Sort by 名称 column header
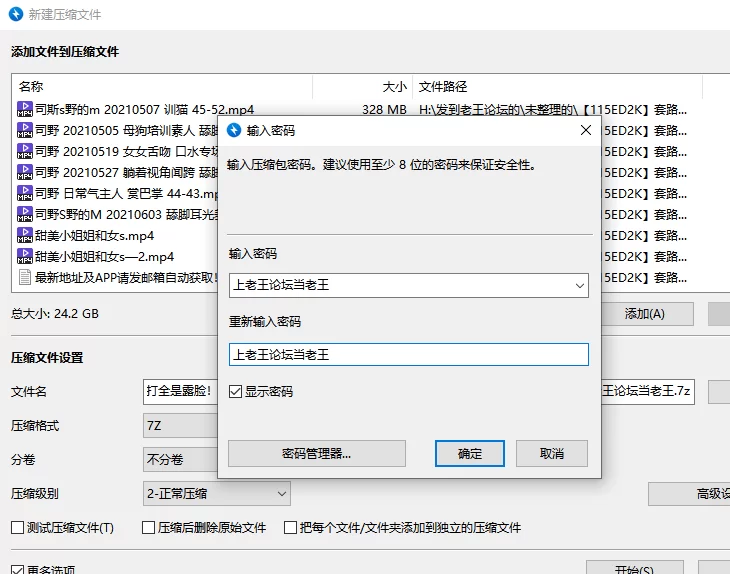Viewport: 730px width, 574px height. click(162, 87)
